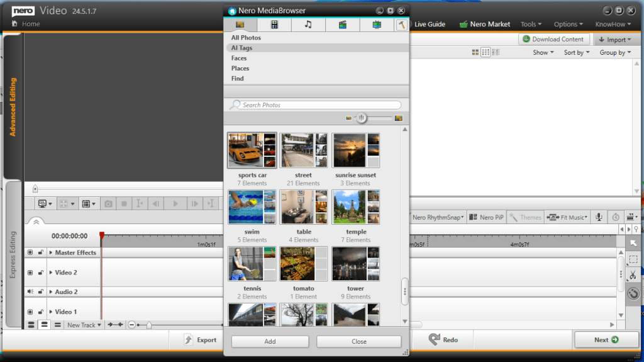Select Faces in the photo category list

click(x=239, y=58)
